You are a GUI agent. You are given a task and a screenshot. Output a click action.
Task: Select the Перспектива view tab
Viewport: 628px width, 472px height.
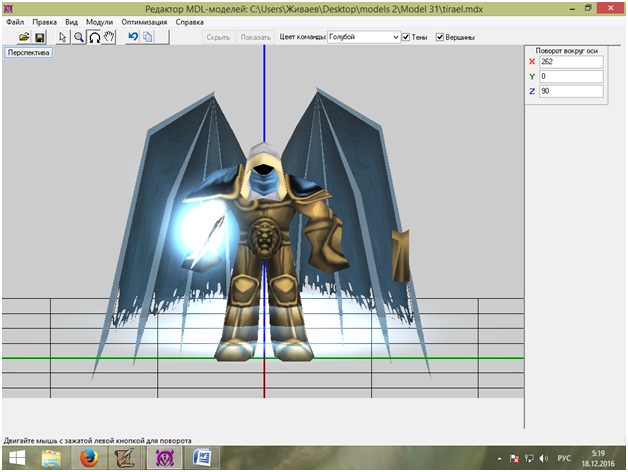28,52
